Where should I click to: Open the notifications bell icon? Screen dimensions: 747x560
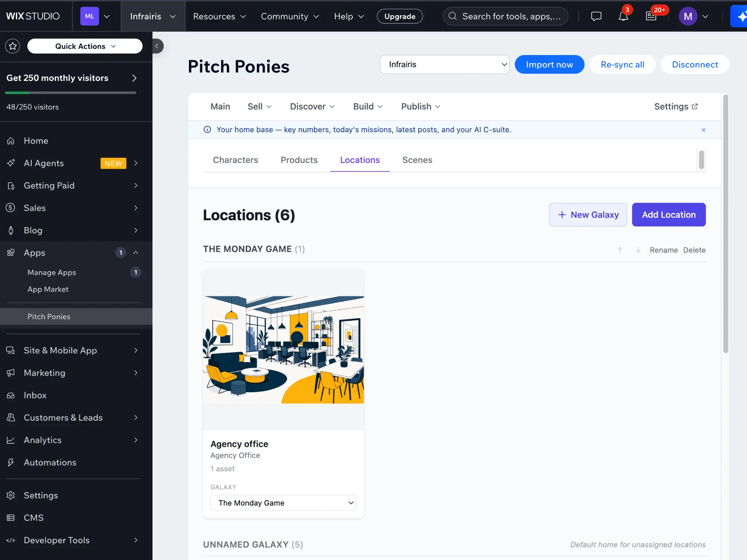click(x=623, y=16)
